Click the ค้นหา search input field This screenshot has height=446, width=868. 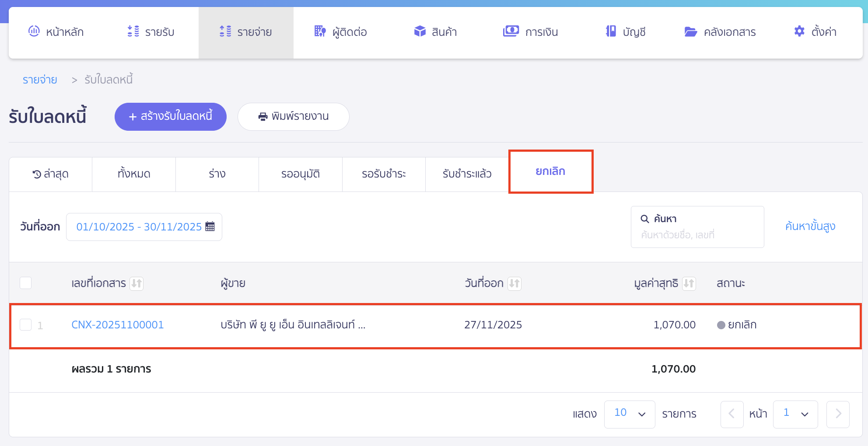point(697,235)
